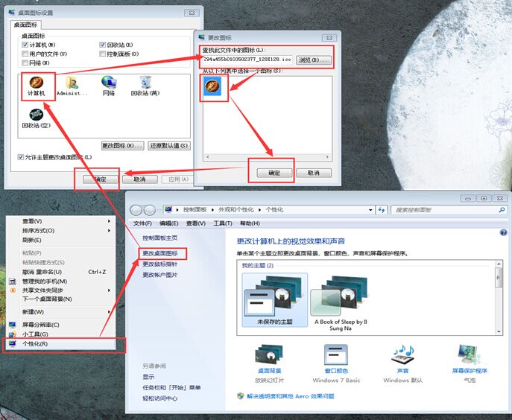The width and height of the screenshot is (512, 420).
Task: Expand breadcrumb arrow after 控制面板
Action: [212, 210]
